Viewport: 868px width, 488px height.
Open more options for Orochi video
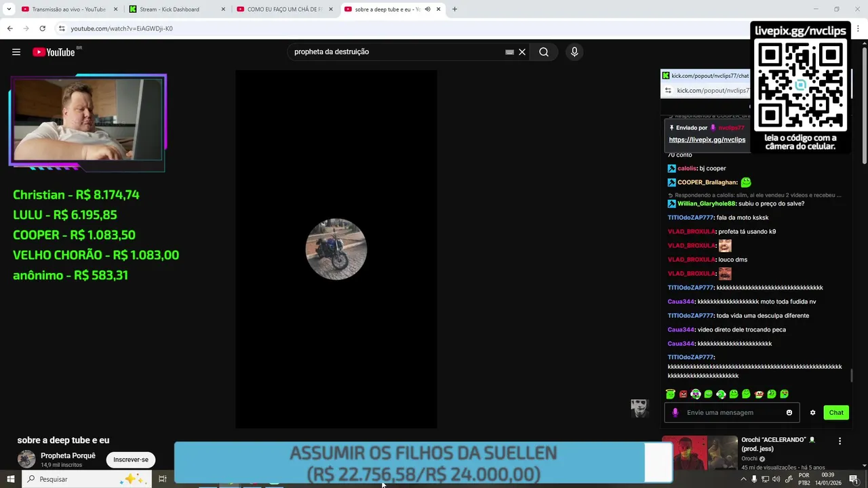[840, 441]
